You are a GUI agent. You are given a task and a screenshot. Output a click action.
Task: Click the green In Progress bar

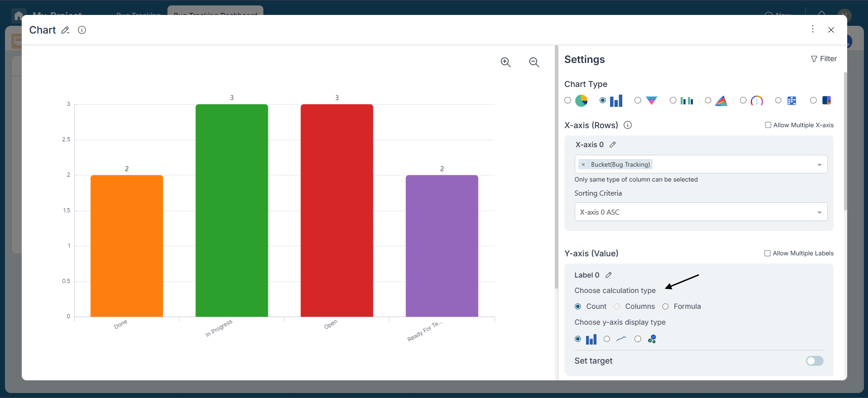(232, 211)
